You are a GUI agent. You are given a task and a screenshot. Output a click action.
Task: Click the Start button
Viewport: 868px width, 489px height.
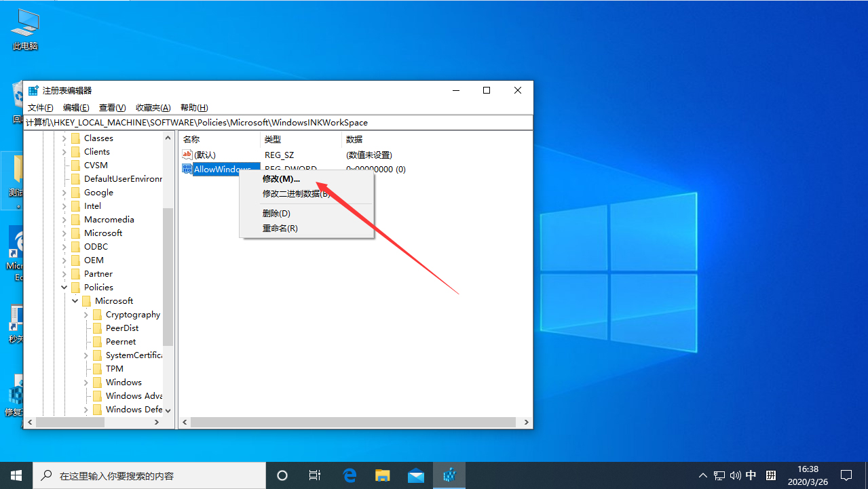tap(16, 475)
